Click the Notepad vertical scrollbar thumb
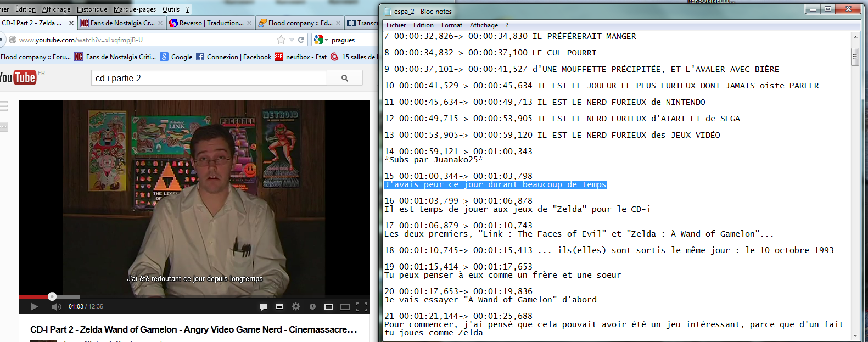 855,57
